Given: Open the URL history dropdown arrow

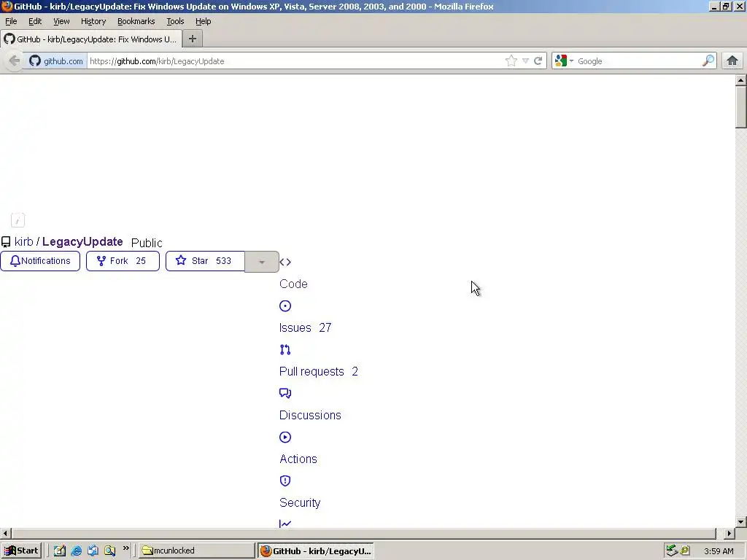Looking at the screenshot, I should tap(525, 61).
